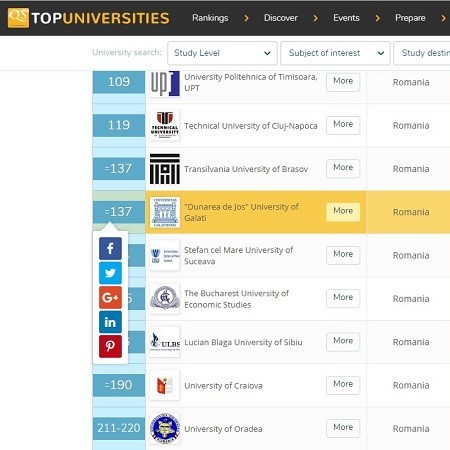Click More for Technical University of Cluj-Napoca
Screen dimensions: 450x450
pyautogui.click(x=343, y=125)
